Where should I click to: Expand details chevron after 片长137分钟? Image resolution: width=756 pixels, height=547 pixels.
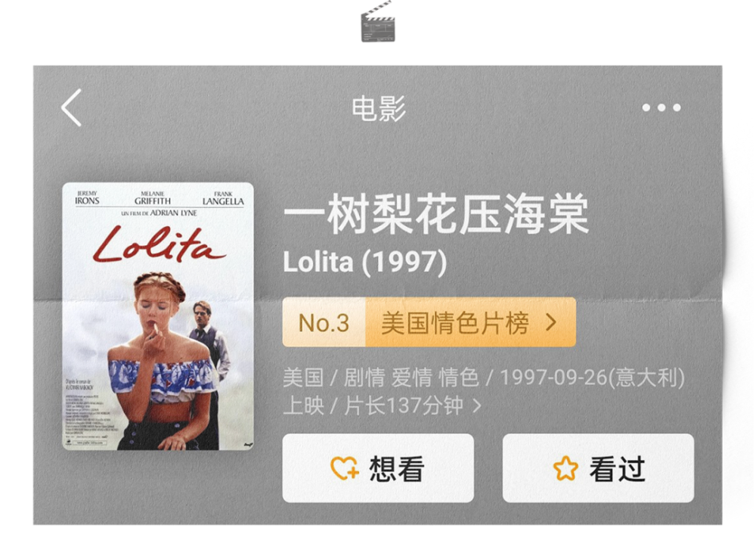pyautogui.click(x=477, y=406)
